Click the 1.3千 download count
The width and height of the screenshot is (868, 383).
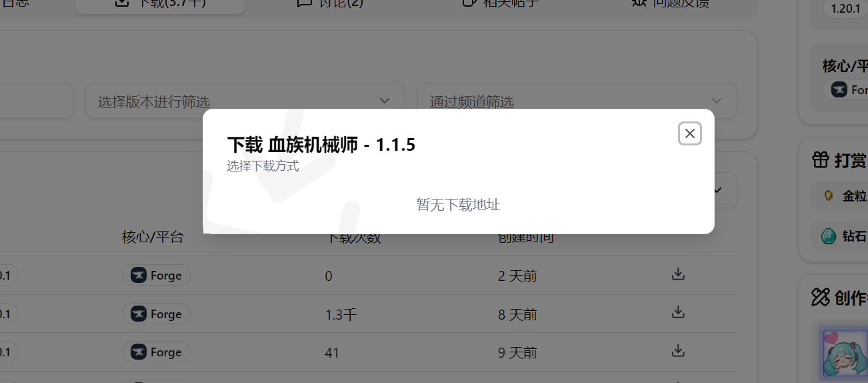click(x=341, y=314)
